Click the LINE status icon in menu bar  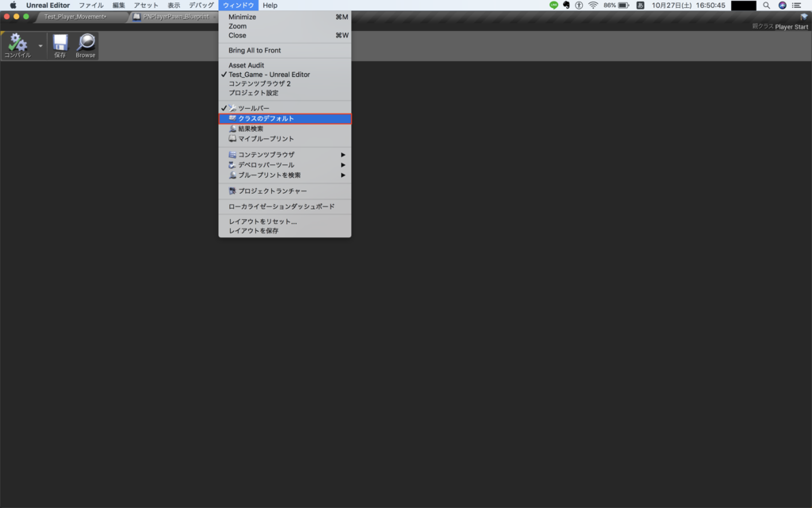553,6
